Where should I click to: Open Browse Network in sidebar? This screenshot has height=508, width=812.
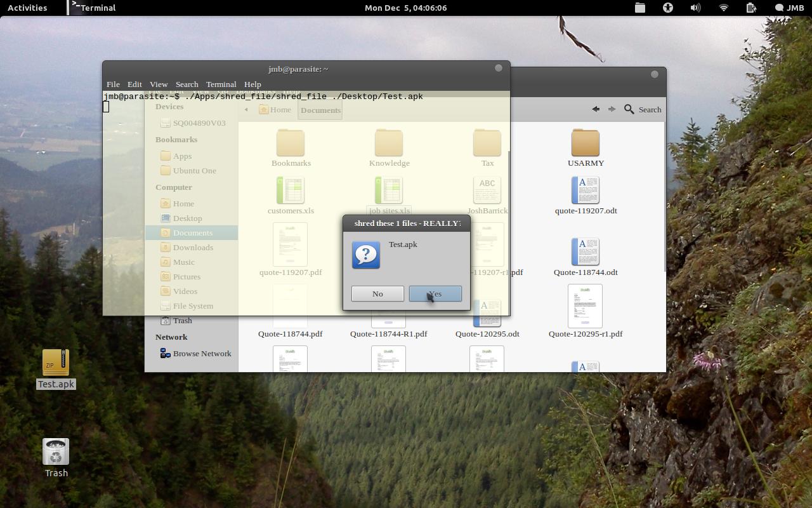195,353
